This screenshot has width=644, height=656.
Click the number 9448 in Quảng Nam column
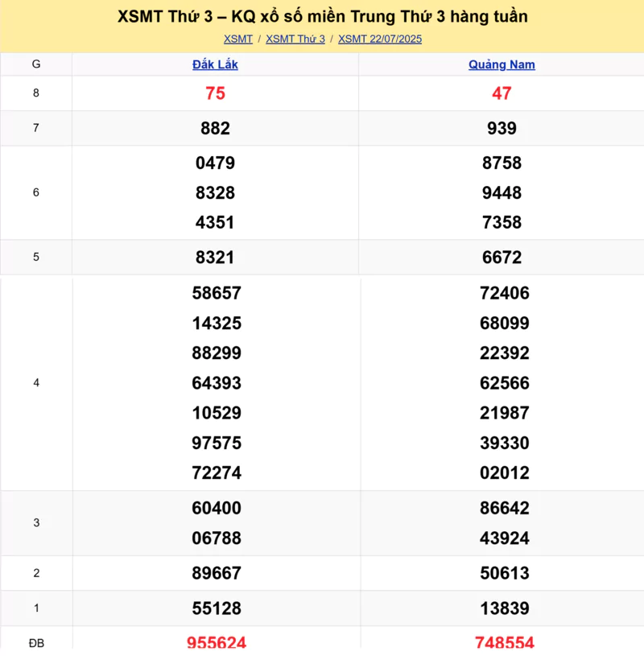pos(502,193)
